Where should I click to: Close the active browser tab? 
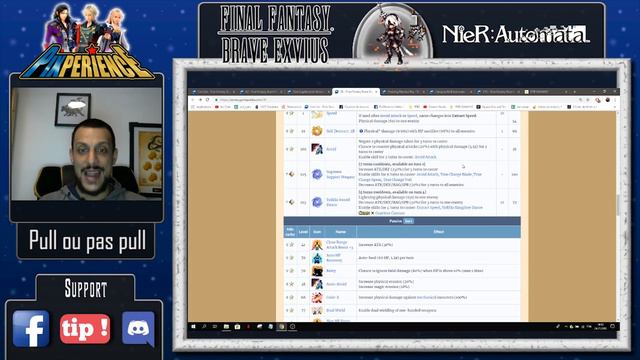[x=376, y=92]
